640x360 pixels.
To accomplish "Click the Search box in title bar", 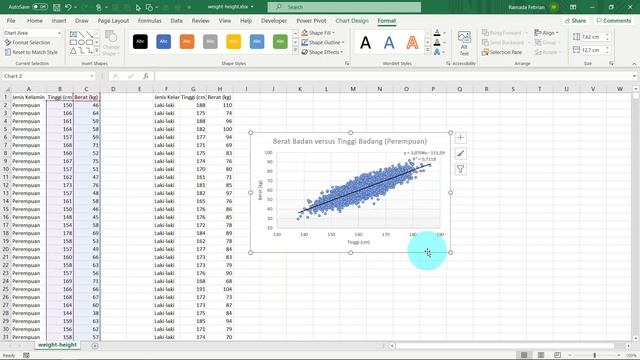I will 344,7.
